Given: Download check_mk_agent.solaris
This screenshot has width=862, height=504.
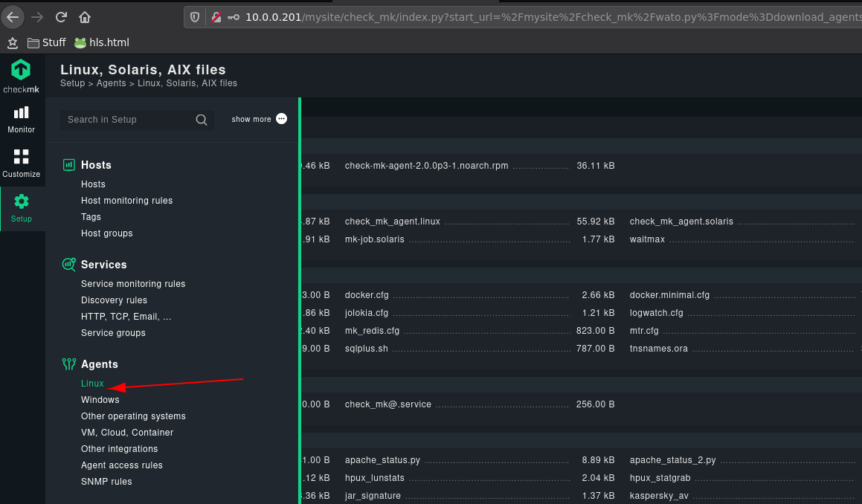Looking at the screenshot, I should pos(681,222).
